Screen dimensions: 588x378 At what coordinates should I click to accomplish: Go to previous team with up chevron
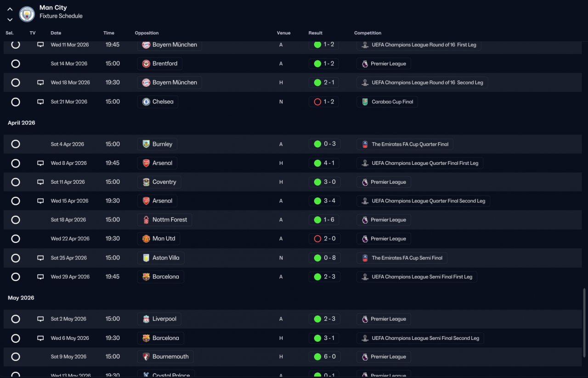pyautogui.click(x=10, y=9)
